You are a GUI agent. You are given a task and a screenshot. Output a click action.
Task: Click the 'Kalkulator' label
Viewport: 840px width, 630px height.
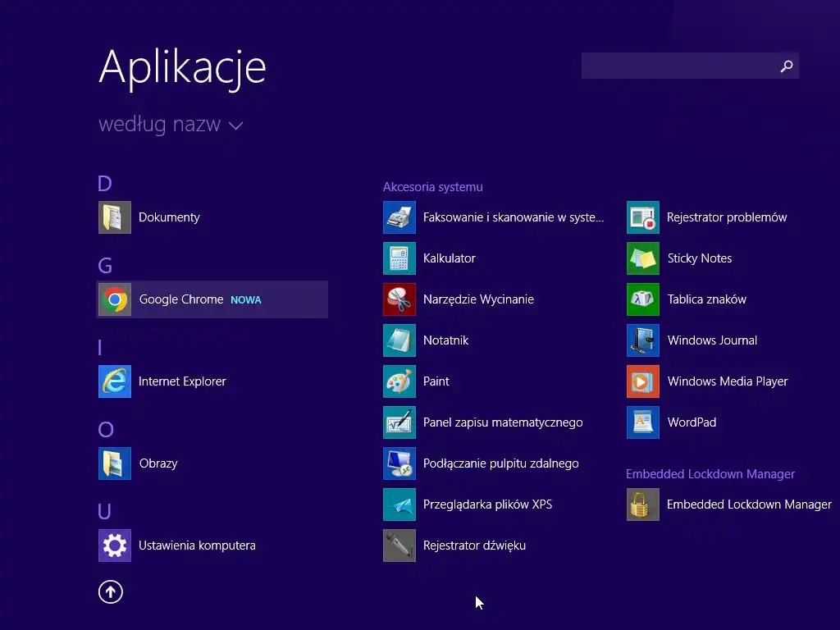[449, 258]
